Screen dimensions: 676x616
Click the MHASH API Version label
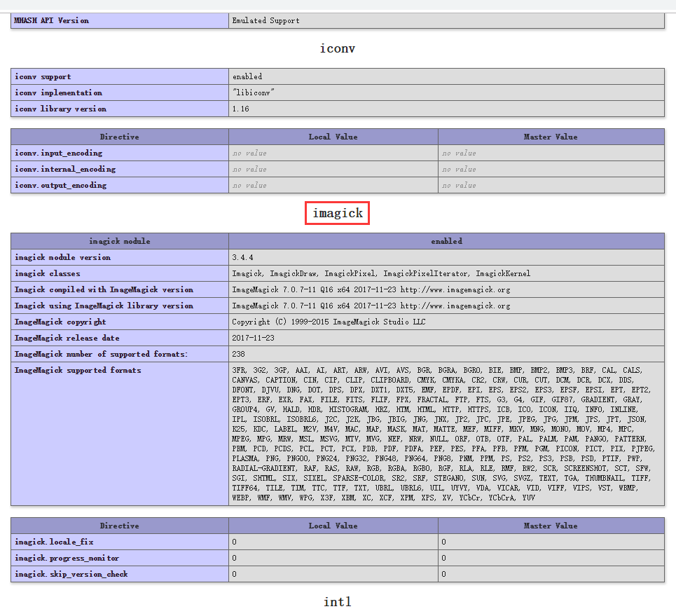pos(52,20)
